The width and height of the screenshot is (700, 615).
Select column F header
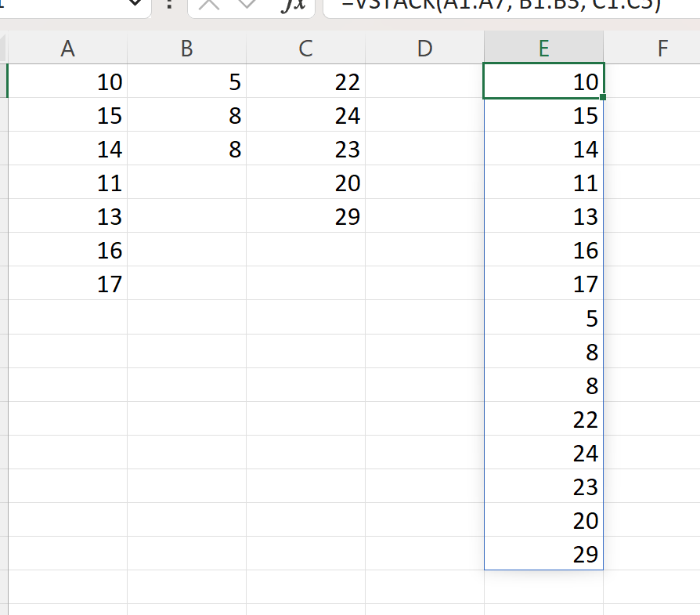coord(662,48)
